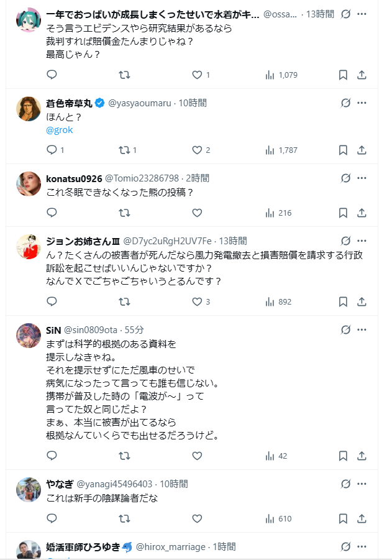Click the @grok mention link
This screenshot has height=560, width=392.
click(x=60, y=130)
